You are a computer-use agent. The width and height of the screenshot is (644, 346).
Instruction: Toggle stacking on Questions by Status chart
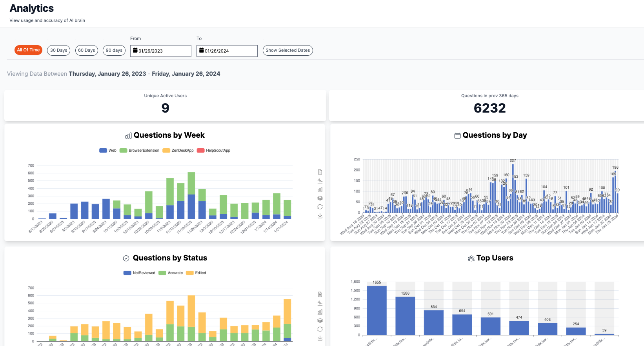320,321
